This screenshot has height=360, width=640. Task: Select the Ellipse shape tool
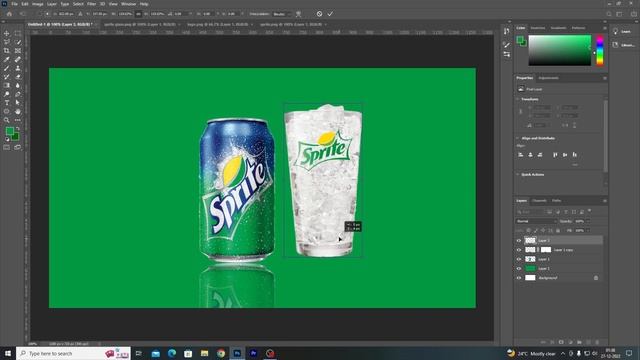7,111
